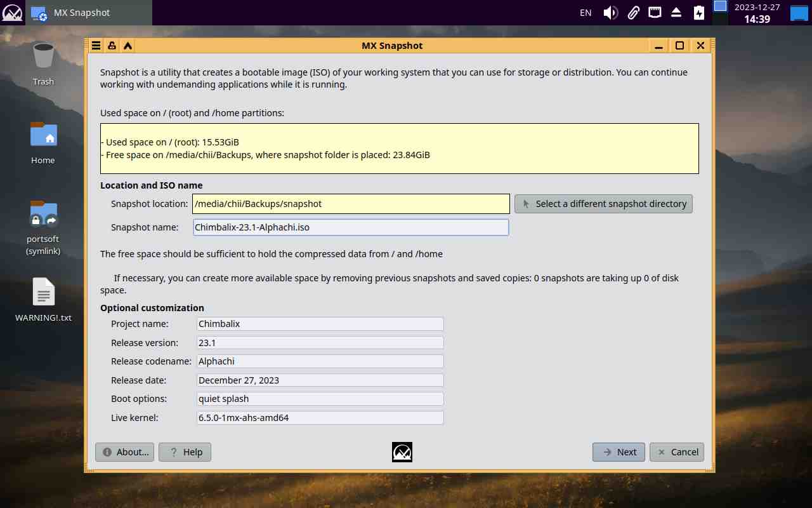Open the EN keyboard layout indicator
Screen dimensions: 812x508
[x=586, y=13]
